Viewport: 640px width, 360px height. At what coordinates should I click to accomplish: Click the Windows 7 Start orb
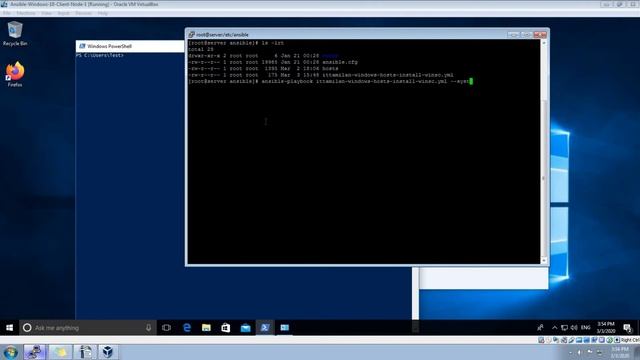click(11, 352)
